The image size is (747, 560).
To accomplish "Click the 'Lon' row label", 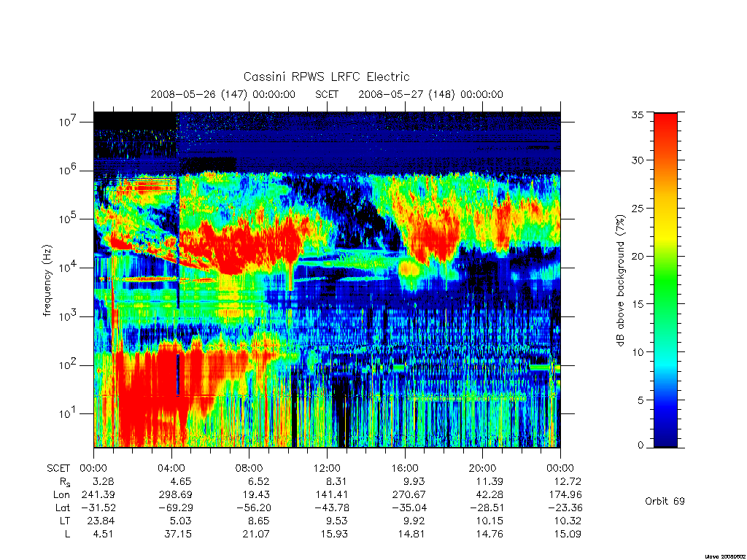I will [x=62, y=495].
